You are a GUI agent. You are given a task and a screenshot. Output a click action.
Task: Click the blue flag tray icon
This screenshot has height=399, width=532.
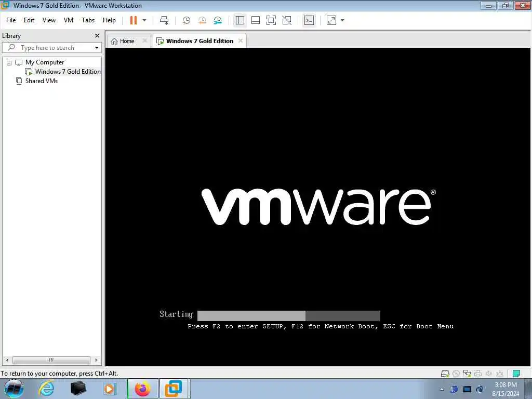coord(454,389)
